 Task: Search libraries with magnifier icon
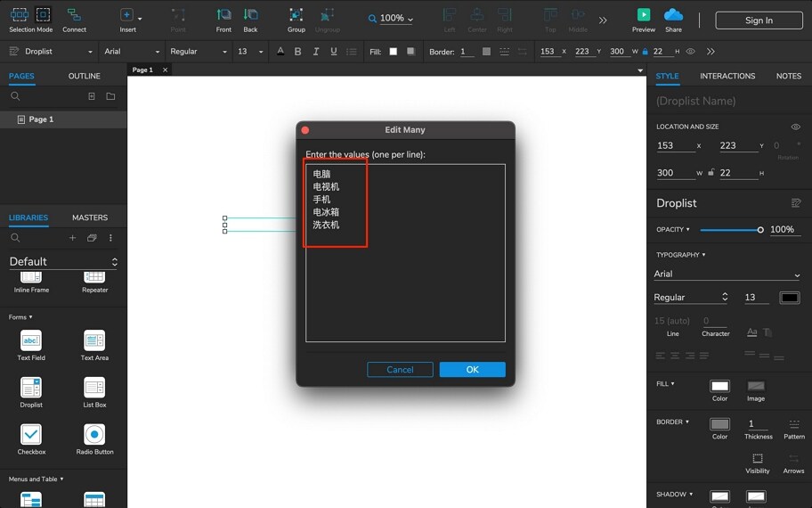pyautogui.click(x=15, y=238)
